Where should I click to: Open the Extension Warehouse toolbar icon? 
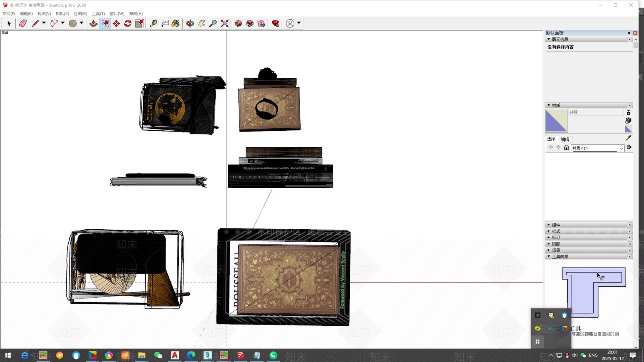click(250, 24)
